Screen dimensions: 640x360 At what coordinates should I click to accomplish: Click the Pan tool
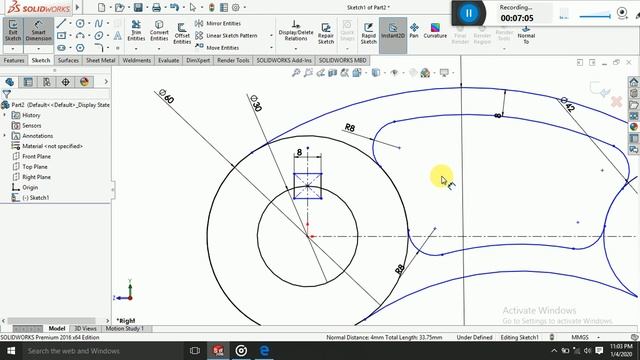pos(414,31)
